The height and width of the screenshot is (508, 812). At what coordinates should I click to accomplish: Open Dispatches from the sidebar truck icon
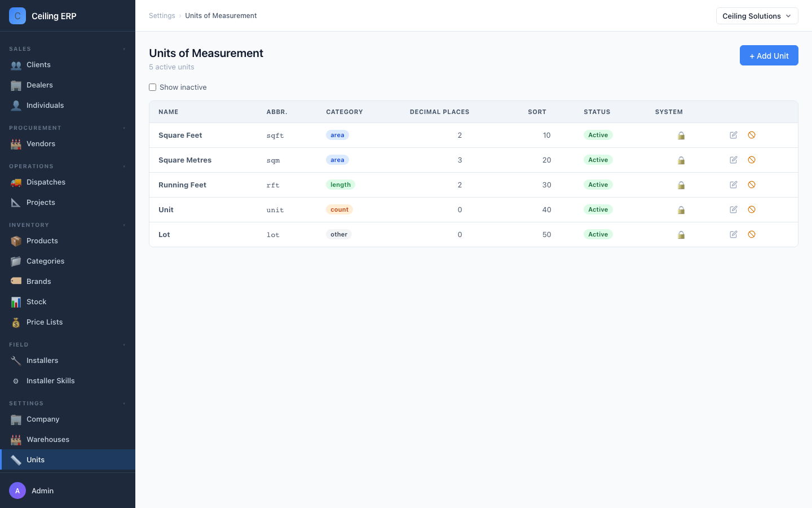coord(16,182)
